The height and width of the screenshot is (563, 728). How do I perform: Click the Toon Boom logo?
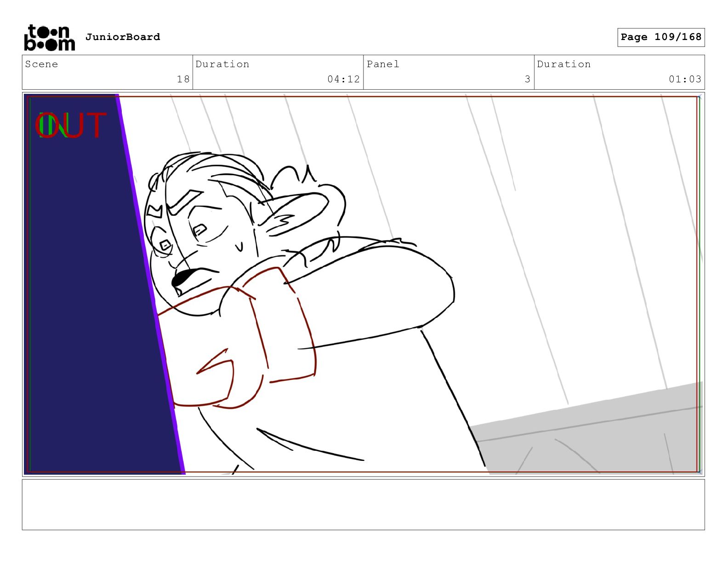(x=49, y=38)
